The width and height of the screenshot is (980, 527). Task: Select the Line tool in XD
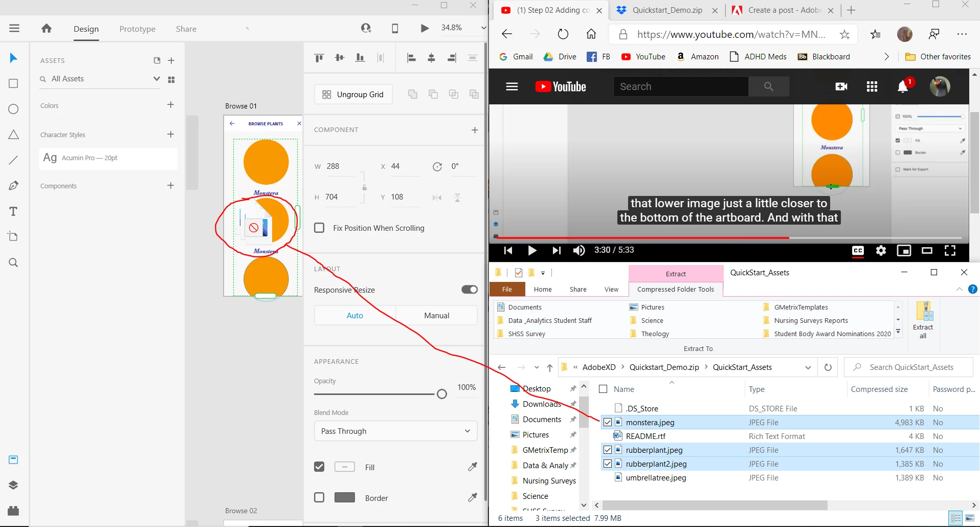14,160
